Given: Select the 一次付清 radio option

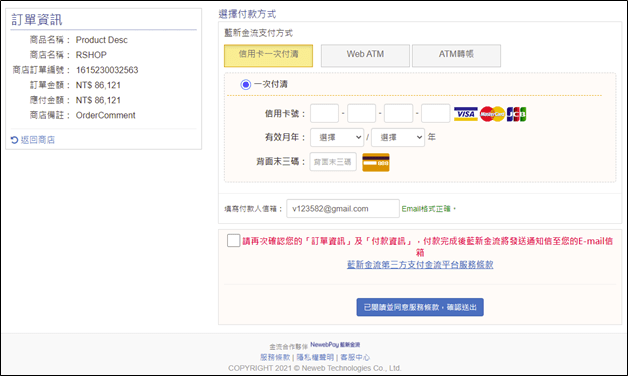Looking at the screenshot, I should point(246,84).
